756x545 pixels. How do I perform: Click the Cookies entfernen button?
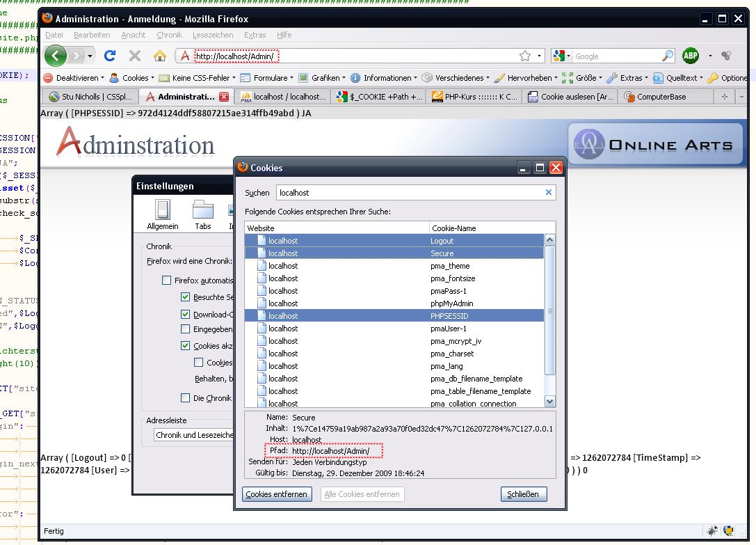[x=277, y=493]
